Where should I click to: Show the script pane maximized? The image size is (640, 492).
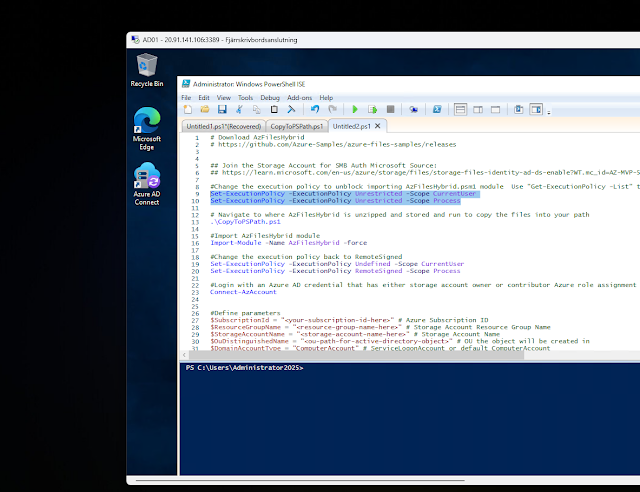496,109
